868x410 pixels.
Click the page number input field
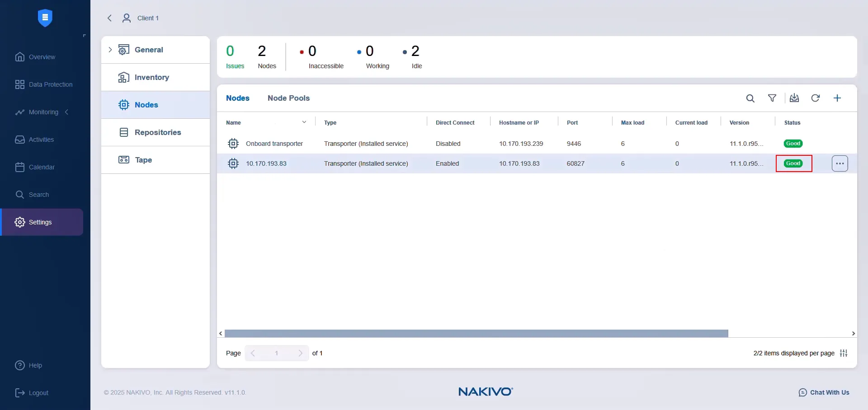point(277,353)
